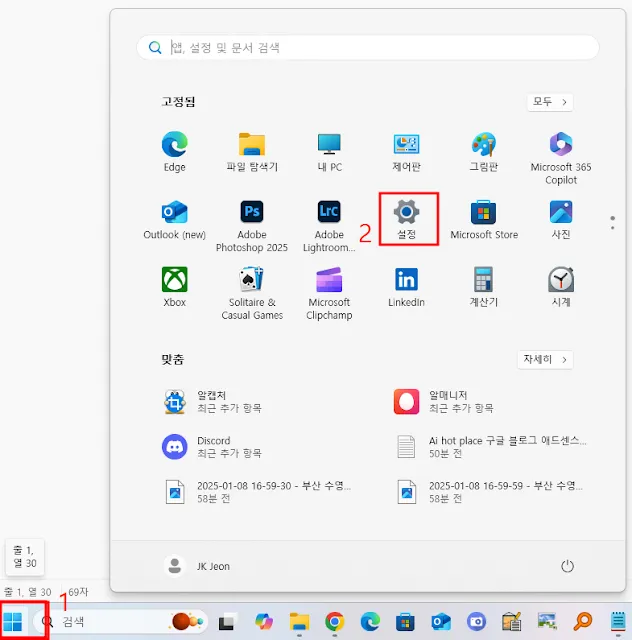Viewport: 632px width, 640px height.
Task: Open Microsoft Store from taskbar
Action: 405,622
